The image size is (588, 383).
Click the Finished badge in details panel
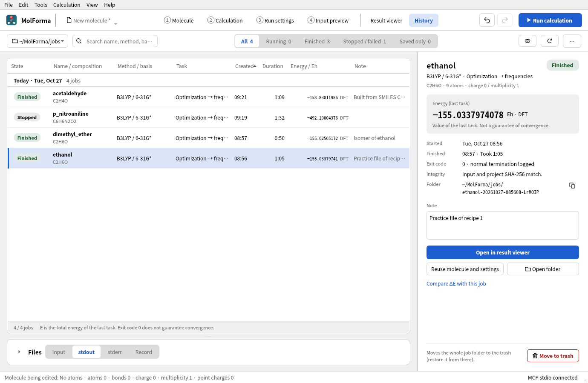click(562, 65)
